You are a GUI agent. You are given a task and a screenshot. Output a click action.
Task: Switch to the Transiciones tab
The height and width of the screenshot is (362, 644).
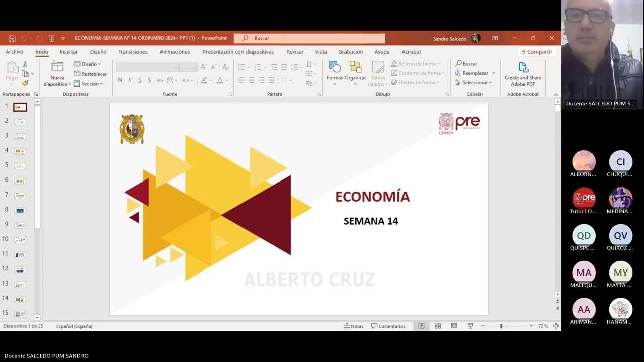[133, 52]
